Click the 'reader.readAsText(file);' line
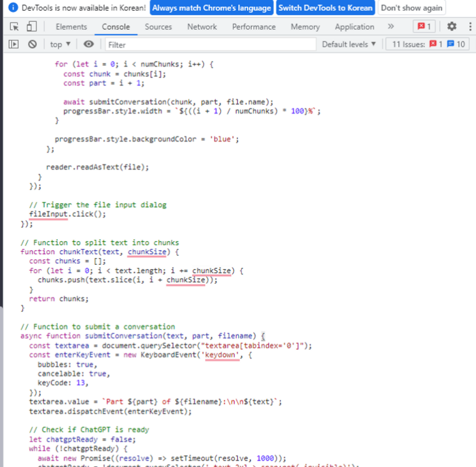Image resolution: width=476 pixels, height=467 pixels. pos(97,167)
